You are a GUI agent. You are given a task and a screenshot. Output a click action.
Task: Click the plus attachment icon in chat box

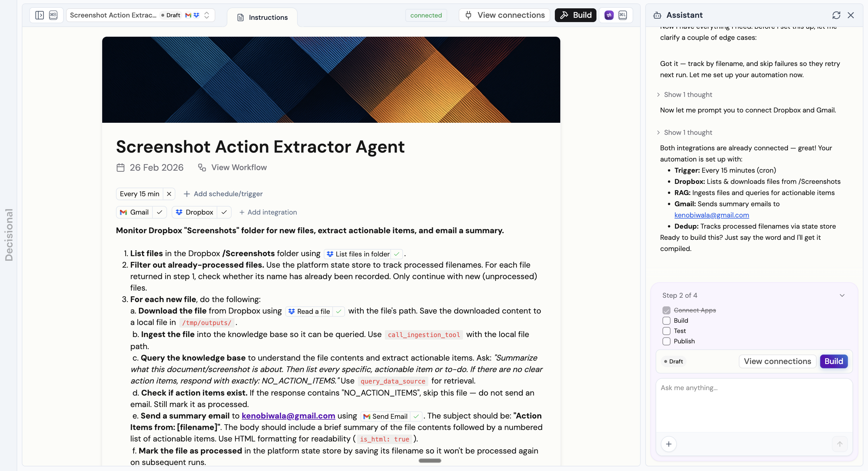pos(669,444)
